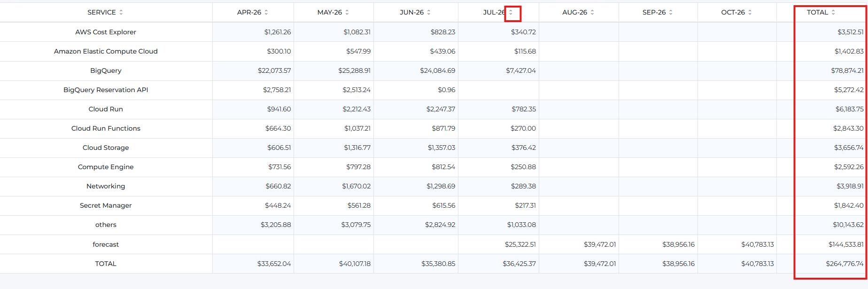Click OCT-26 column sort icon
The height and width of the screenshot is (289, 868).
coord(750,12)
